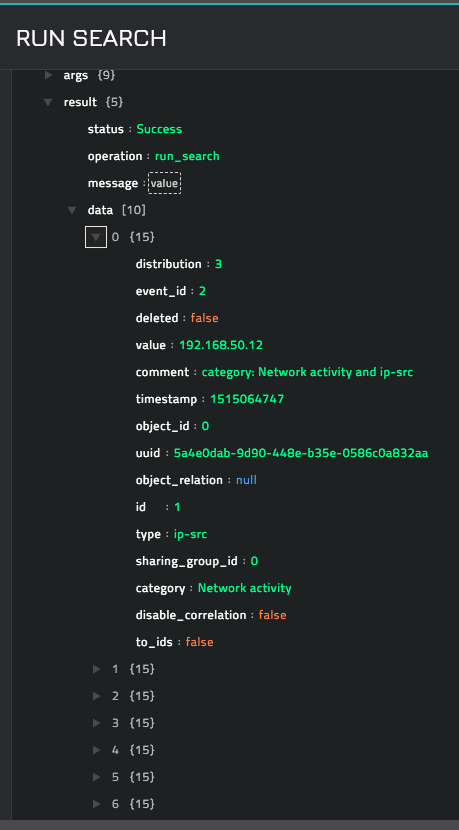Viewport: 459px width, 830px height.
Task: Expand data item 5
Action: tap(96, 777)
